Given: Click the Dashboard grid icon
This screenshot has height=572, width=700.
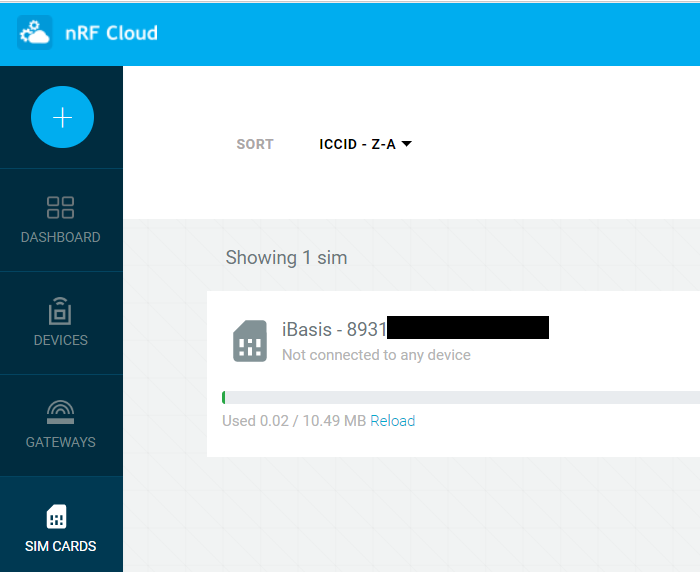Looking at the screenshot, I should tap(61, 207).
